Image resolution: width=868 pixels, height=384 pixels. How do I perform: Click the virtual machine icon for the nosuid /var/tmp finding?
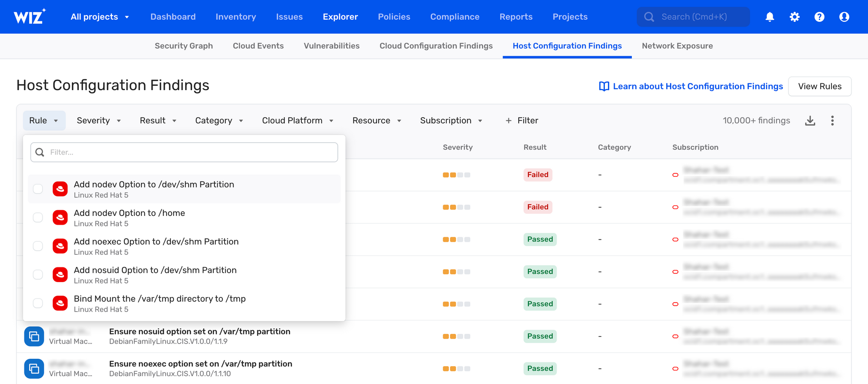(x=34, y=336)
